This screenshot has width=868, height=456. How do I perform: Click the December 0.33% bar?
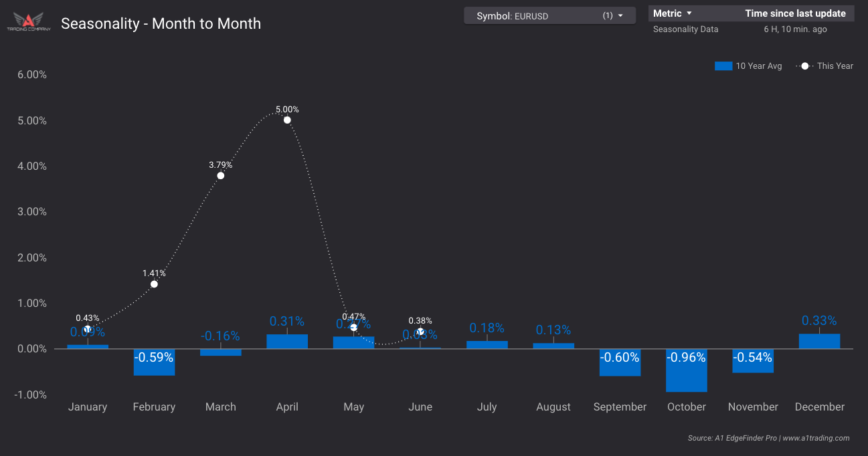click(x=819, y=342)
